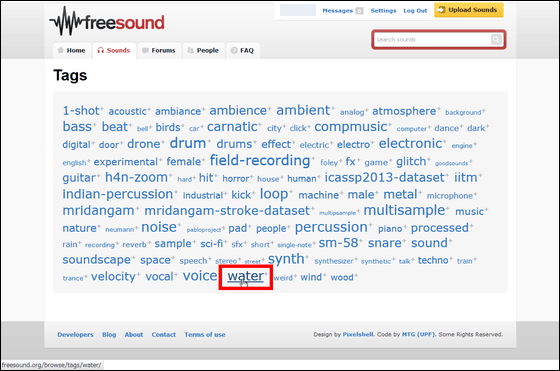
Task: Open the processed tag
Action: tap(439, 228)
